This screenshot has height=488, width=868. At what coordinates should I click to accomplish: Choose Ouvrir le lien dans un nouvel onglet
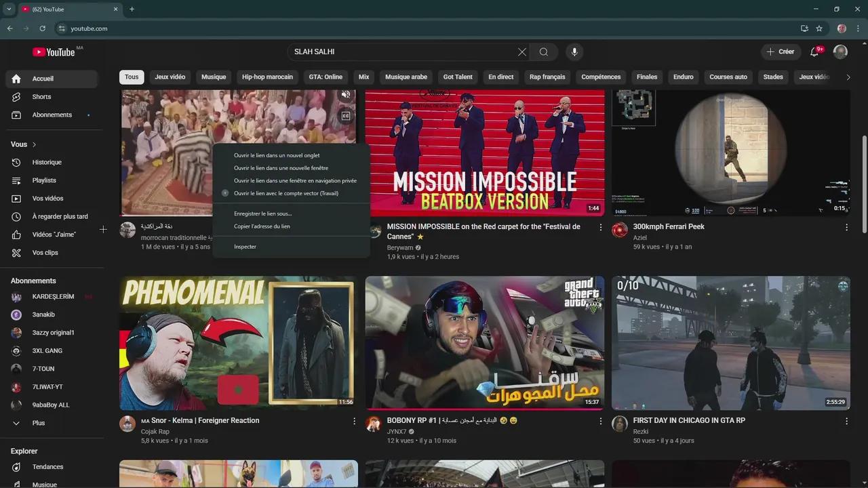click(x=291, y=155)
